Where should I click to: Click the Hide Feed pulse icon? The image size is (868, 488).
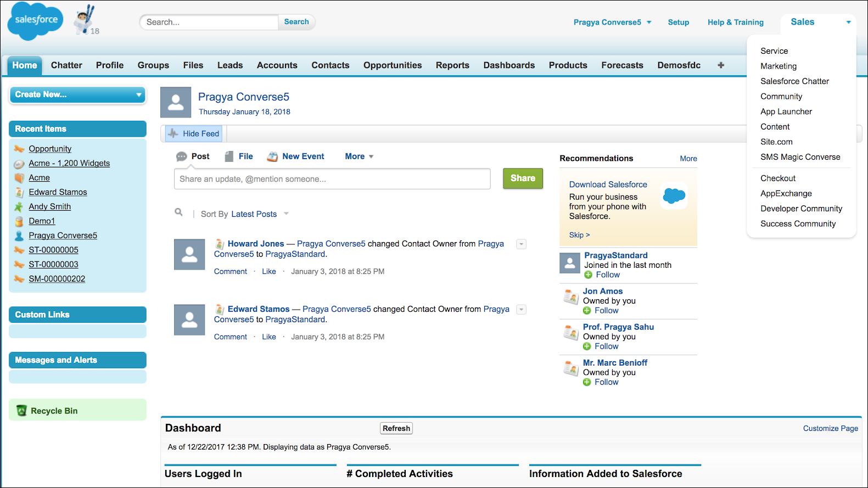173,133
